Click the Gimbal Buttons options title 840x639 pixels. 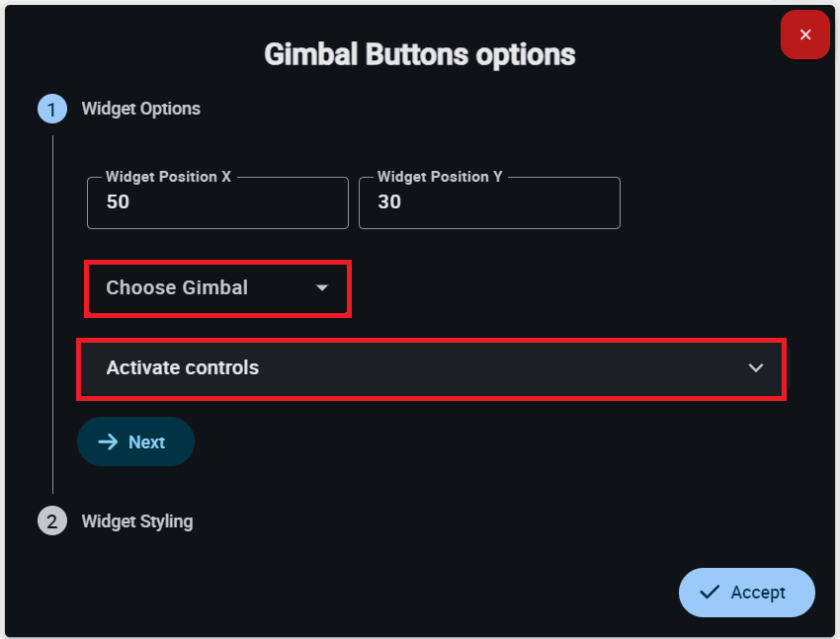point(420,54)
